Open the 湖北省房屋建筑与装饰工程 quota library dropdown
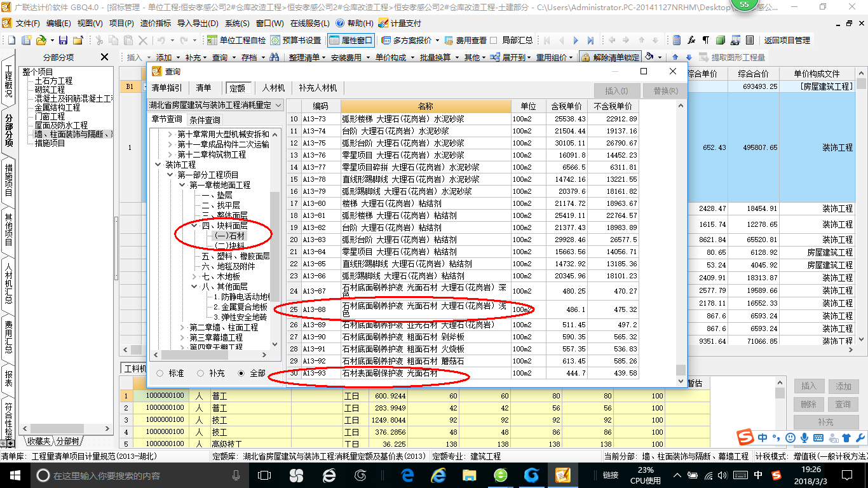Image resolution: width=868 pixels, height=488 pixels. [x=216, y=105]
